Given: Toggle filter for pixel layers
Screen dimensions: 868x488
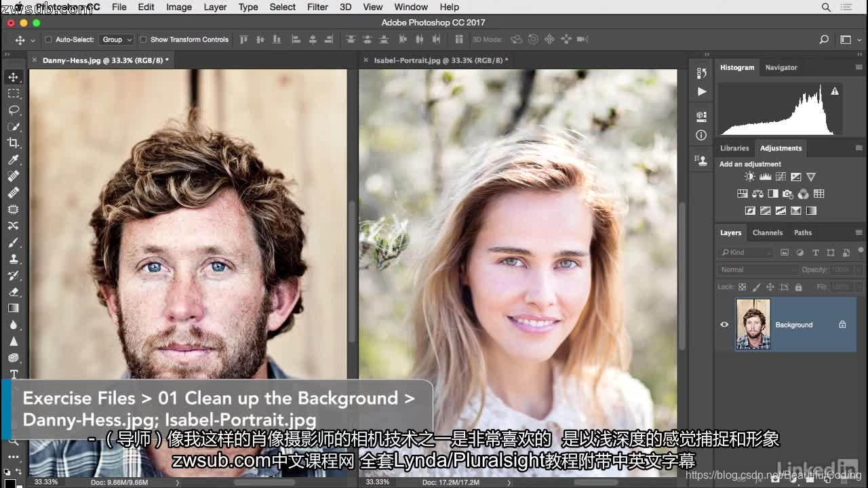Looking at the screenshot, I should coord(785,252).
